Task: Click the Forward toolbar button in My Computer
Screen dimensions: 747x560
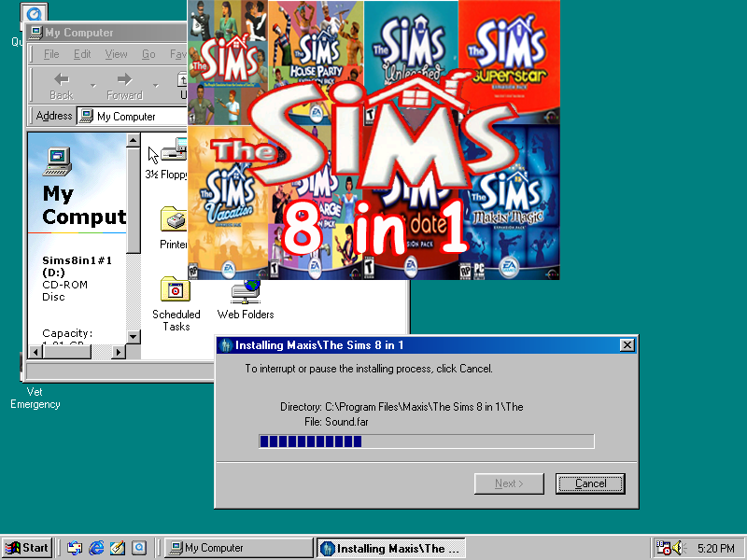Action: tap(124, 86)
